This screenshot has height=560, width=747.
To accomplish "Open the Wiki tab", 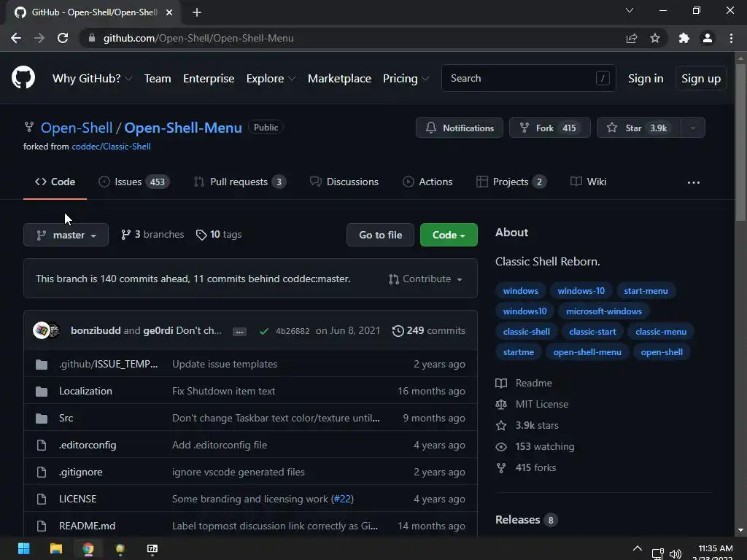I will (x=589, y=182).
